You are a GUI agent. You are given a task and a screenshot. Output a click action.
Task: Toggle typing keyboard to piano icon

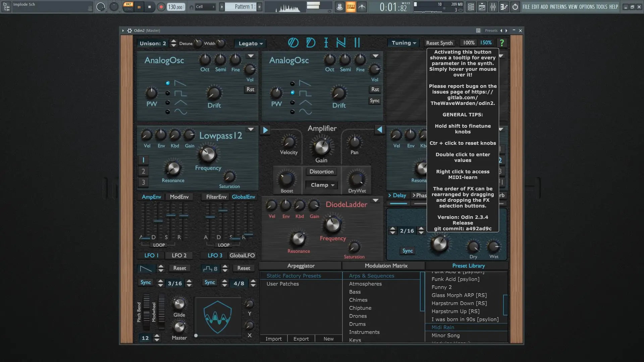351,7
